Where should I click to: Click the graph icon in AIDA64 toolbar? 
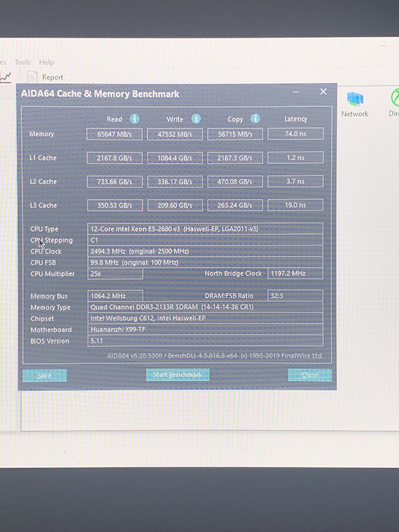[x=5, y=77]
